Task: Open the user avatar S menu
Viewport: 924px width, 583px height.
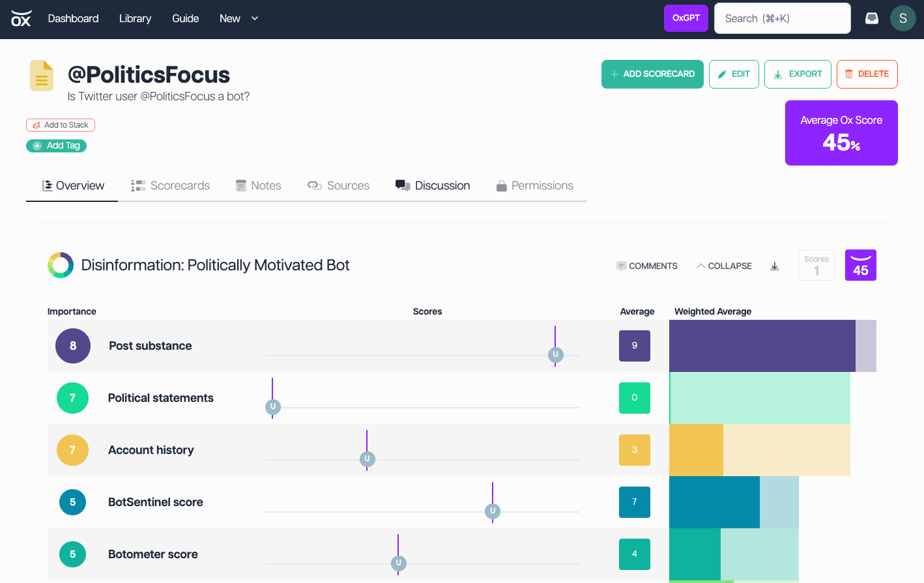Action: coord(902,18)
